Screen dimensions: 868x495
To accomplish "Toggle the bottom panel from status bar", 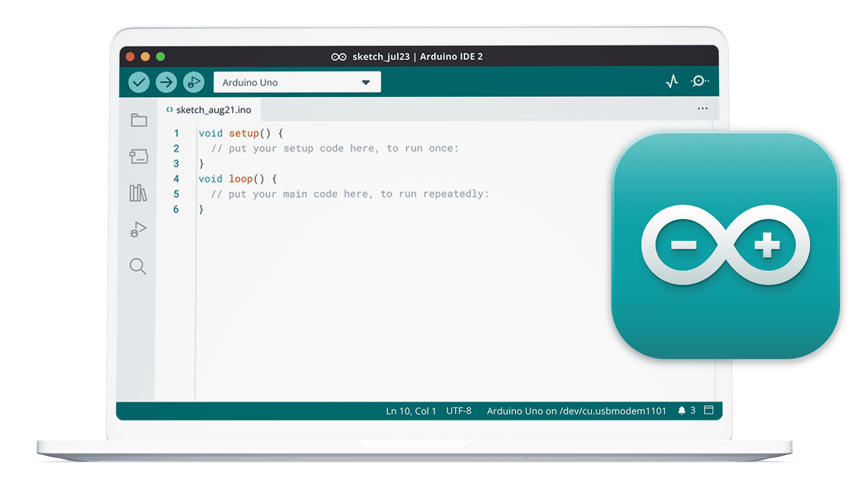I will point(709,411).
